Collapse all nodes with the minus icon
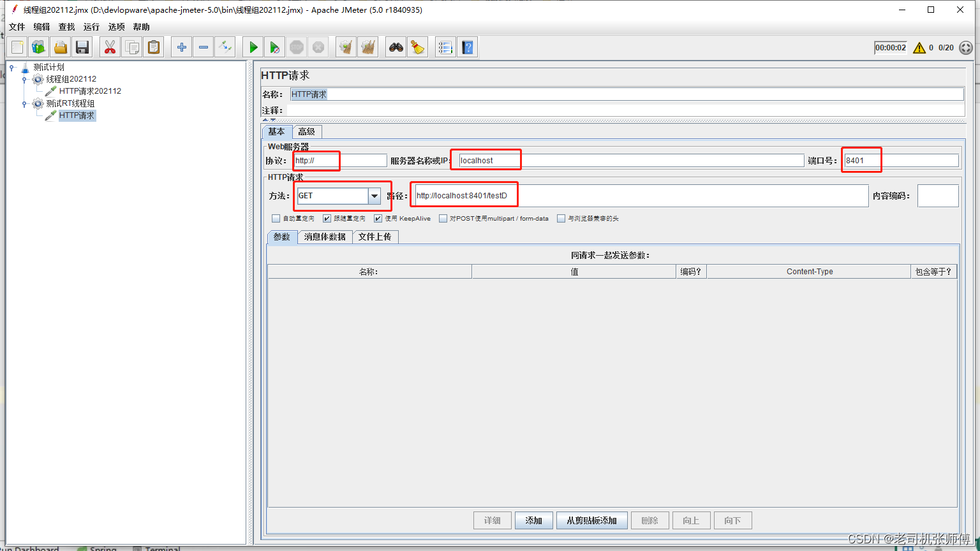 coord(204,47)
